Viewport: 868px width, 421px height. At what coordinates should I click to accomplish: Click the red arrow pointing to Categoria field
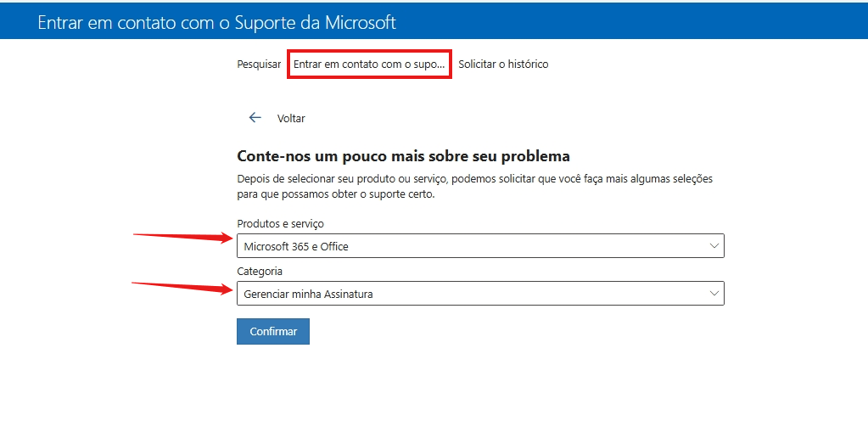tap(182, 286)
